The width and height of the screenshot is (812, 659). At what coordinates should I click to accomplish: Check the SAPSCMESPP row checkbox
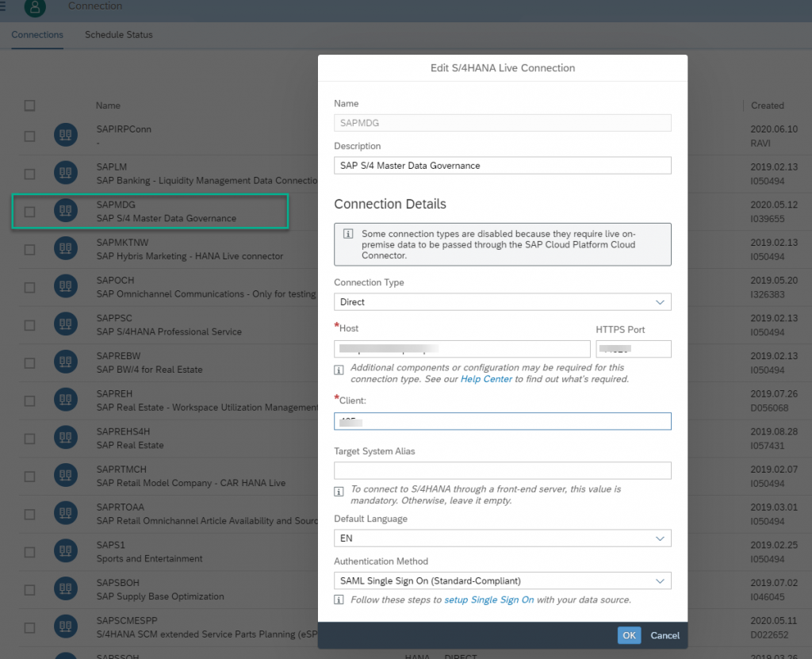click(x=29, y=628)
